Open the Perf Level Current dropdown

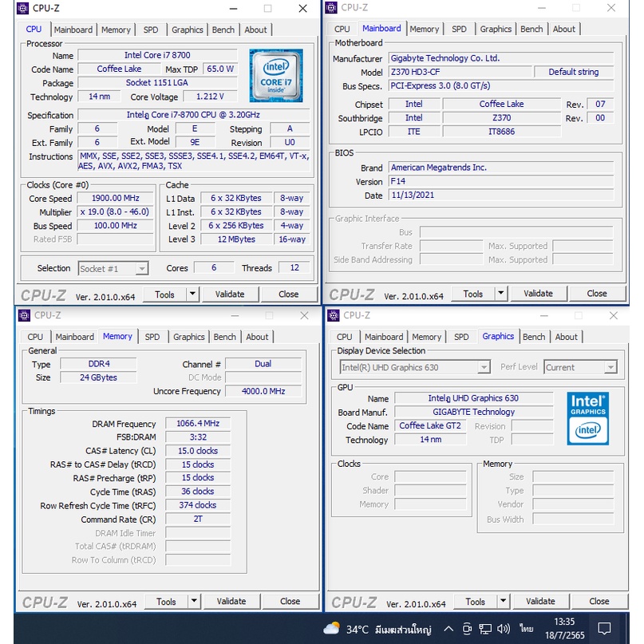[x=610, y=368]
